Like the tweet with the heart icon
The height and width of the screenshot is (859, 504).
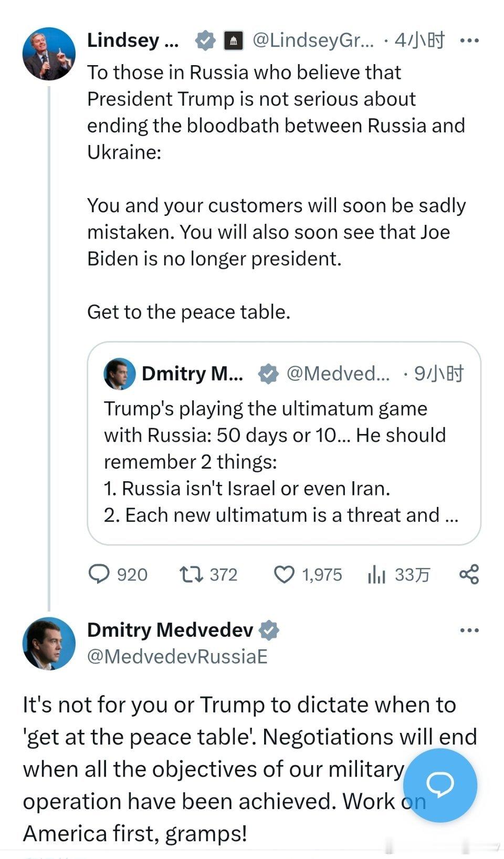(x=285, y=575)
